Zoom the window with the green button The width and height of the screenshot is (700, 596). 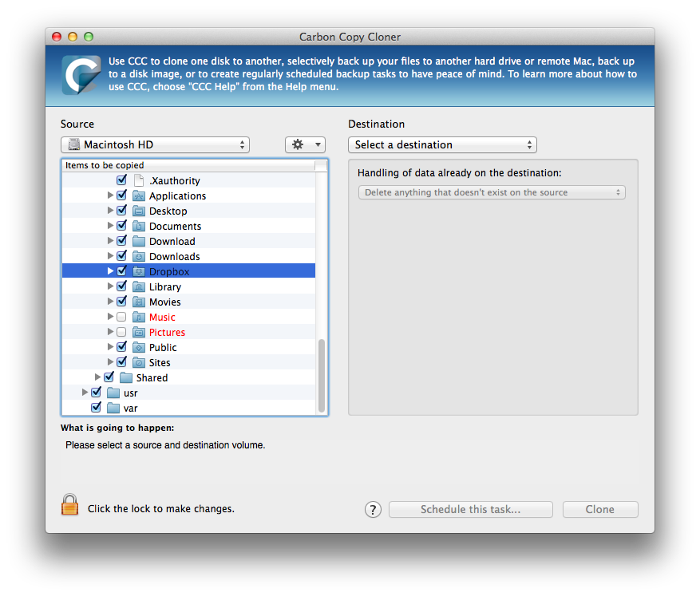click(x=89, y=37)
